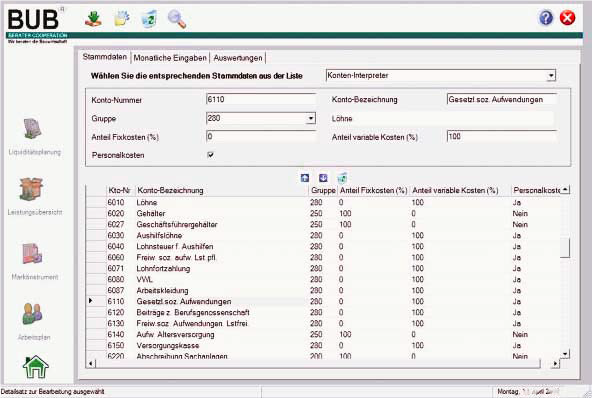This screenshot has height=398, width=592.
Task: Click the Anteil variable Kosten (%) field
Action: click(x=501, y=136)
